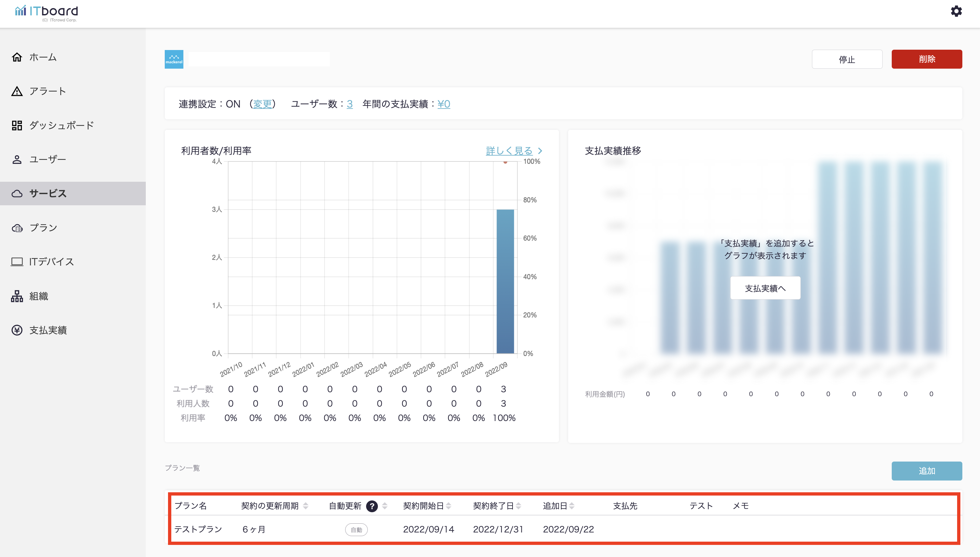Click the organization hierarchy icon
980x557 pixels.
tap(17, 296)
